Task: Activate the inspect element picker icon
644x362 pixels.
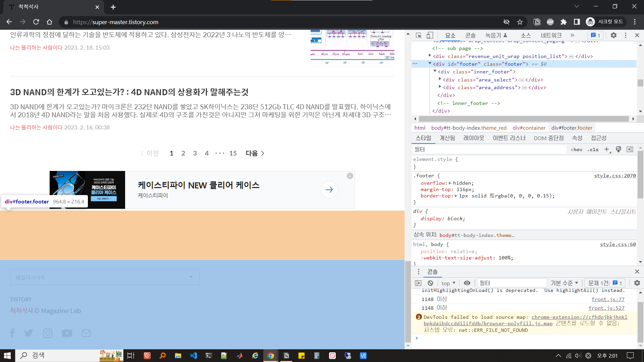Action: [x=419, y=35]
